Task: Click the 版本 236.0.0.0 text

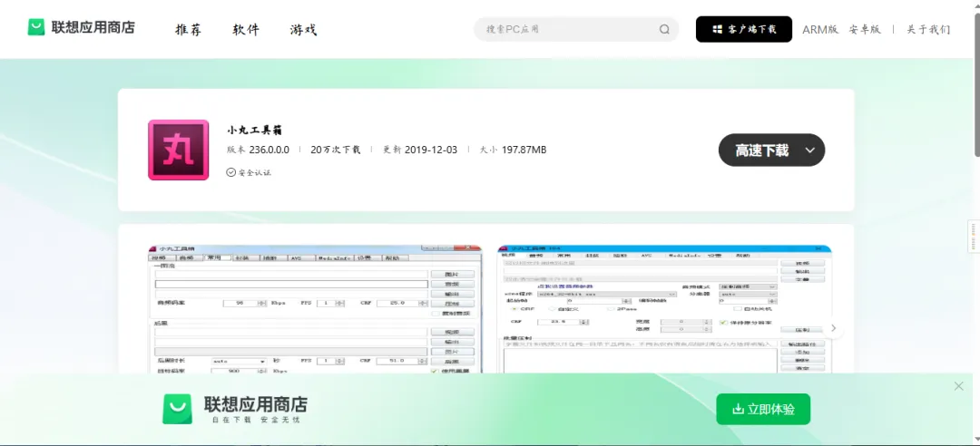Action: click(x=258, y=150)
